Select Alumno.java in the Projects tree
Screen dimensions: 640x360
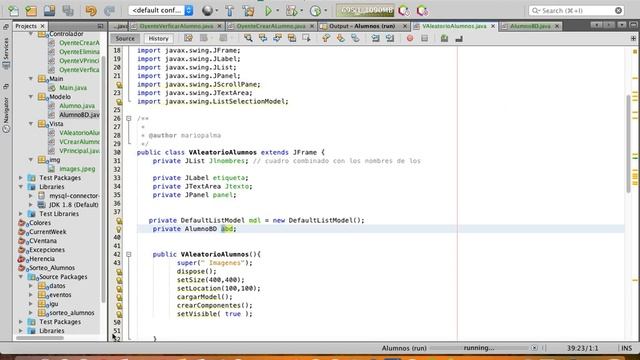(77, 106)
